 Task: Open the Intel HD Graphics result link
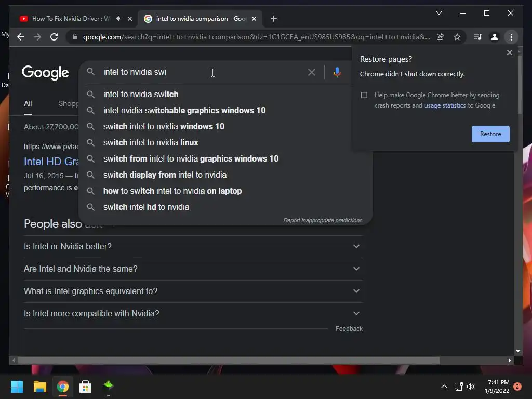51,162
